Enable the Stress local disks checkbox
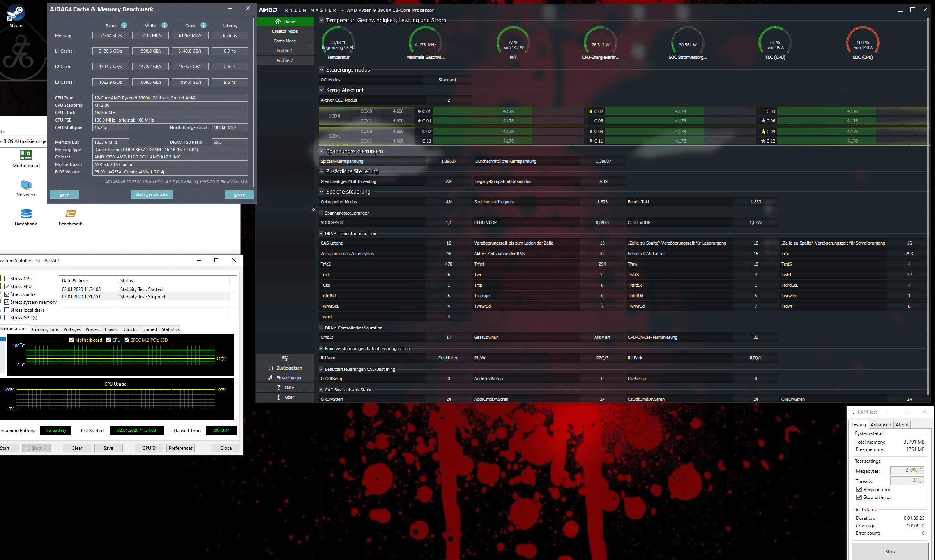This screenshot has height=560, width=935. point(7,310)
